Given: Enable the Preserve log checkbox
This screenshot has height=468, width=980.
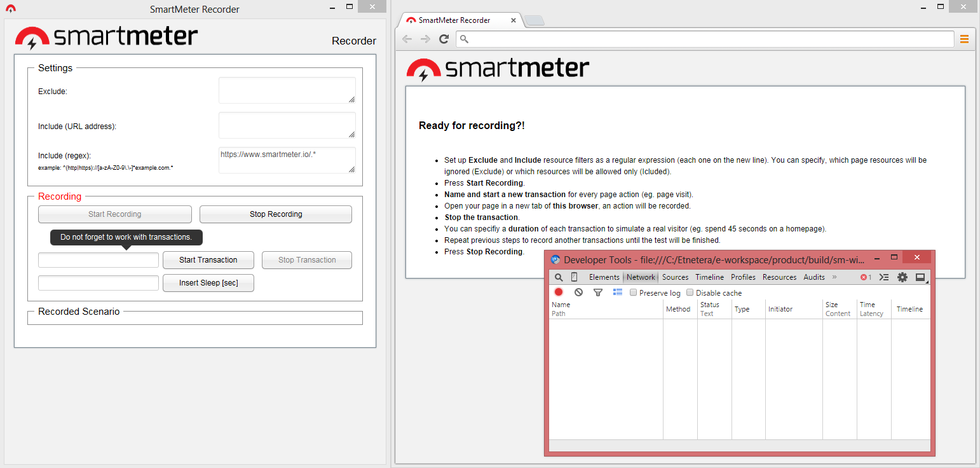Looking at the screenshot, I should pyautogui.click(x=633, y=293).
